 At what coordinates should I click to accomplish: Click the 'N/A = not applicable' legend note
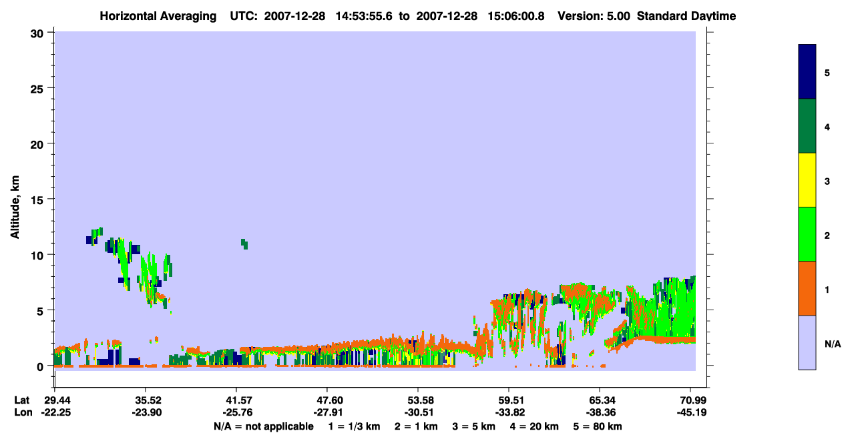[x=264, y=426]
